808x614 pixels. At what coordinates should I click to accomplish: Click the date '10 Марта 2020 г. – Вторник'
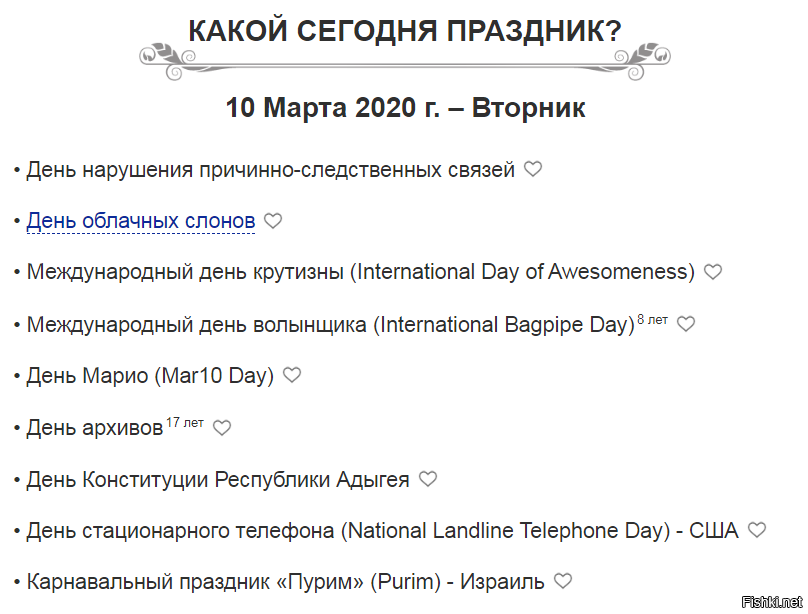406,108
